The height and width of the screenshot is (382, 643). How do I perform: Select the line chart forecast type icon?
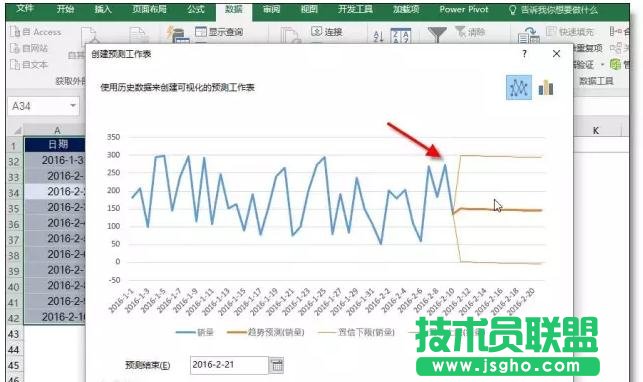tap(519, 87)
